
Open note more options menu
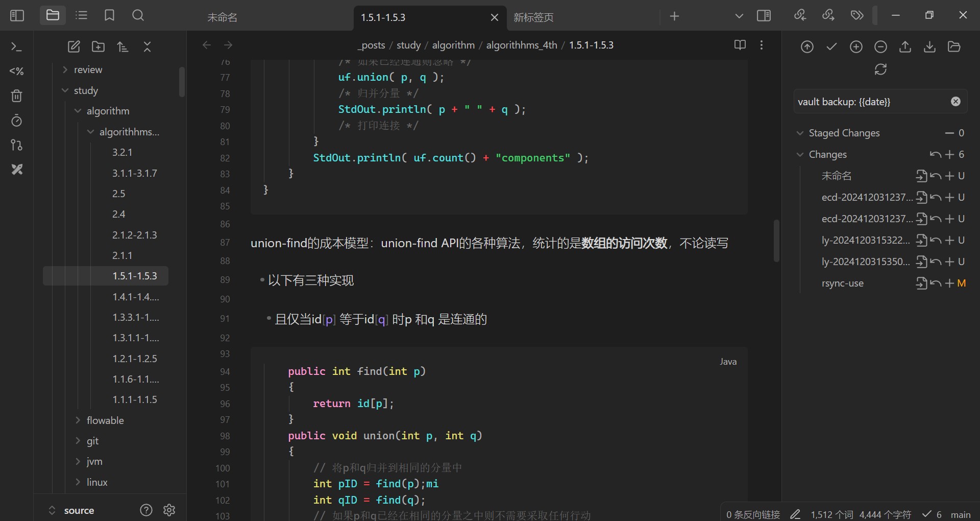(762, 45)
